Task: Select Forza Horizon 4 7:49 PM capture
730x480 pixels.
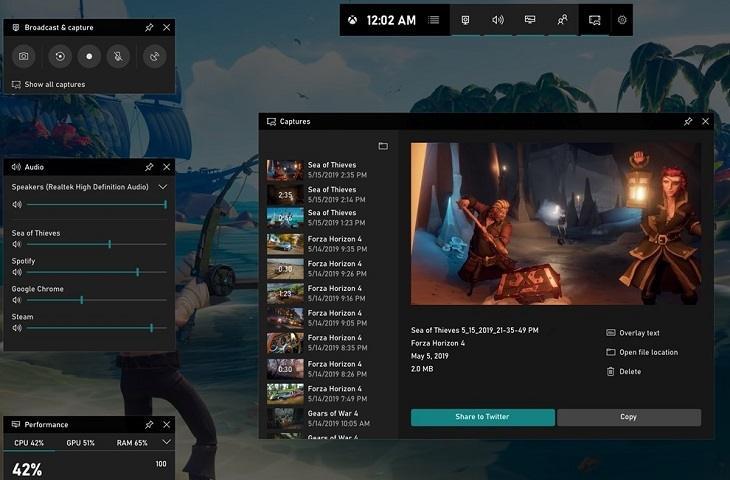Action: click(327, 393)
